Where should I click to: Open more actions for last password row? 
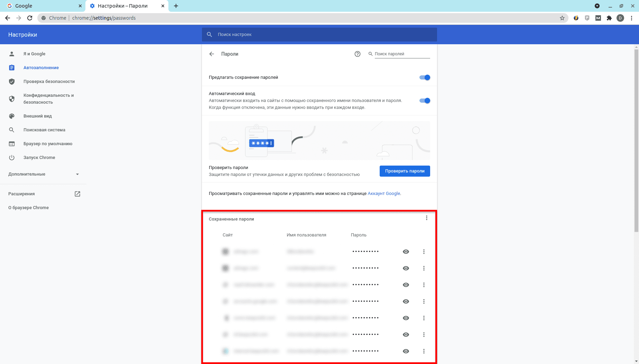click(424, 351)
